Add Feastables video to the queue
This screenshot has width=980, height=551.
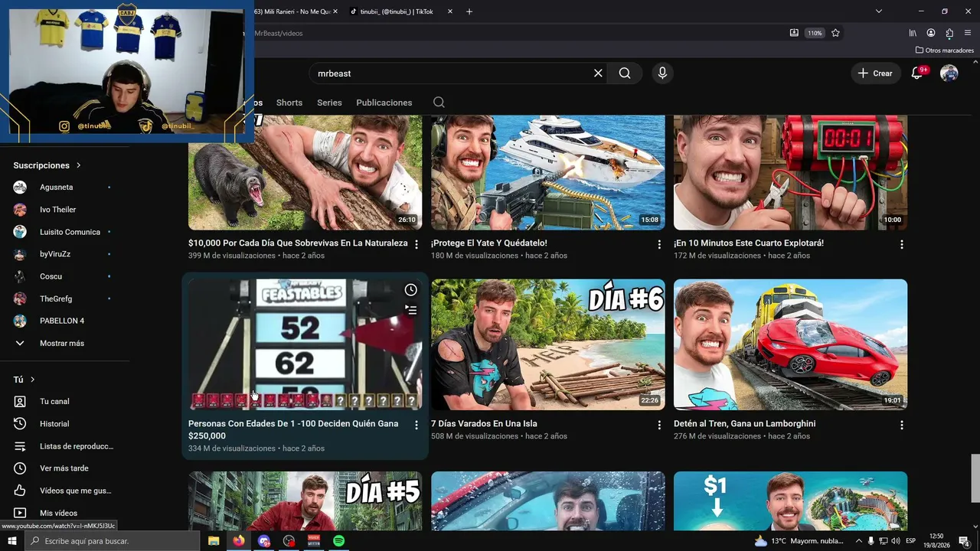[x=411, y=310]
